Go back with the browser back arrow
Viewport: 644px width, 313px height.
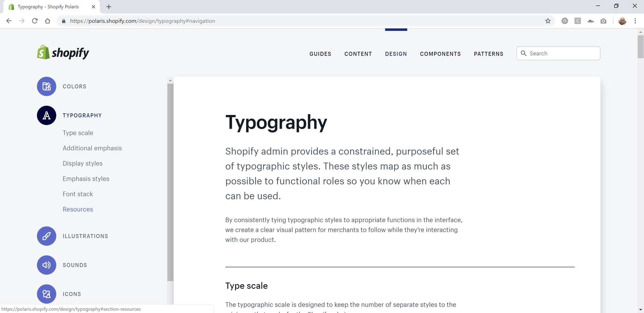[x=9, y=21]
